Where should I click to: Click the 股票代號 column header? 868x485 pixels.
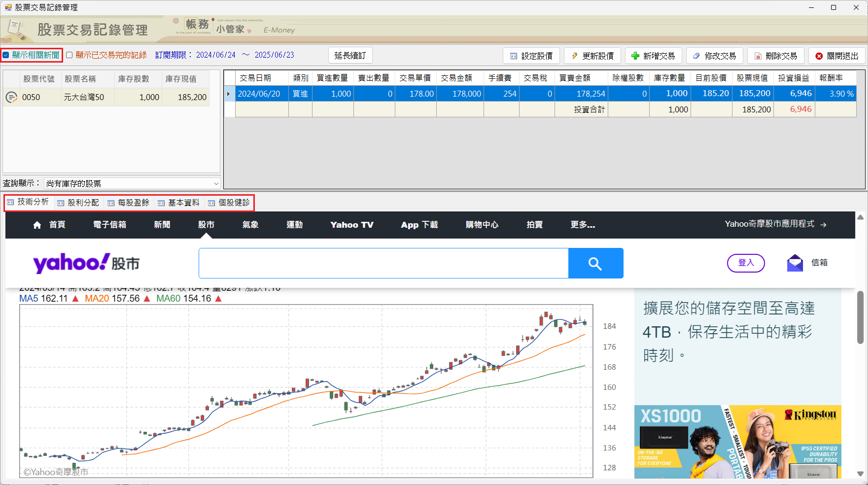tap(39, 79)
